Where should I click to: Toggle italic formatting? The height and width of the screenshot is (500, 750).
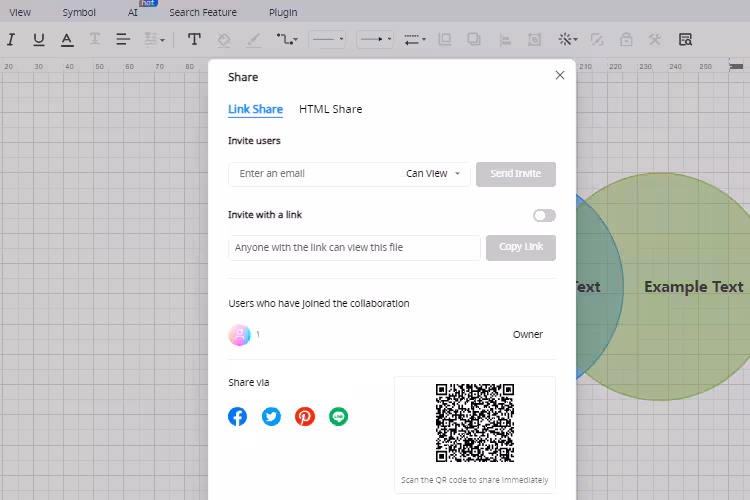(11, 39)
